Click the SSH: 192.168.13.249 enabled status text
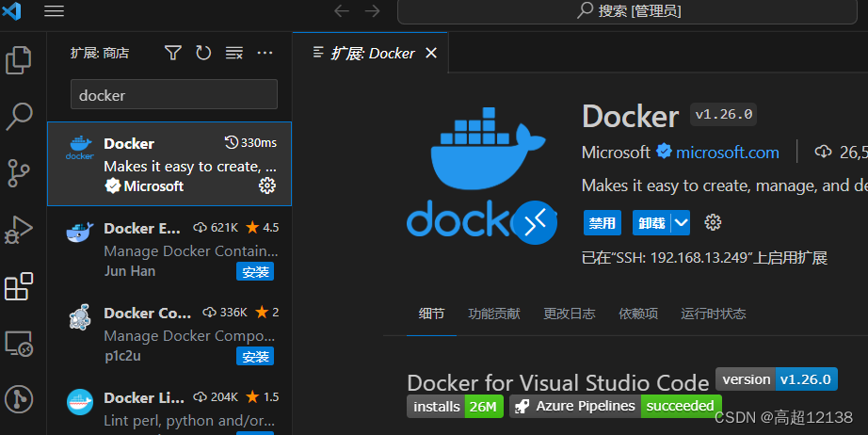 tap(704, 258)
